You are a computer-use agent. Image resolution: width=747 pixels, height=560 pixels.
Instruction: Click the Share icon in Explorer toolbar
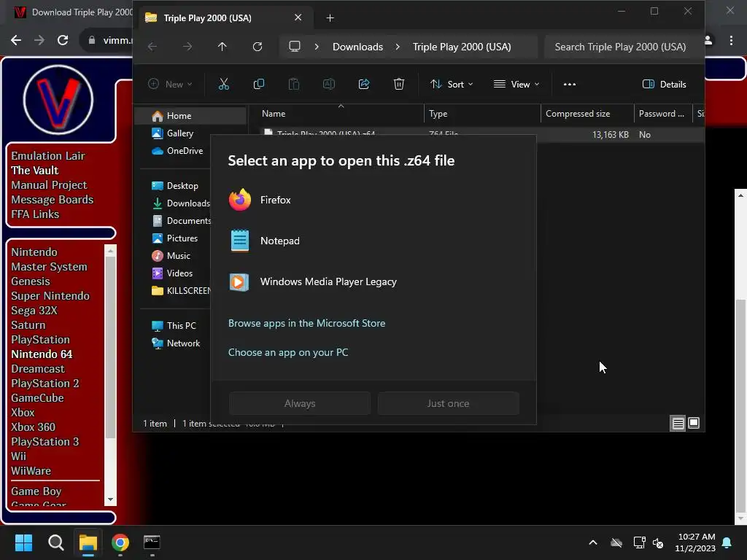point(364,85)
